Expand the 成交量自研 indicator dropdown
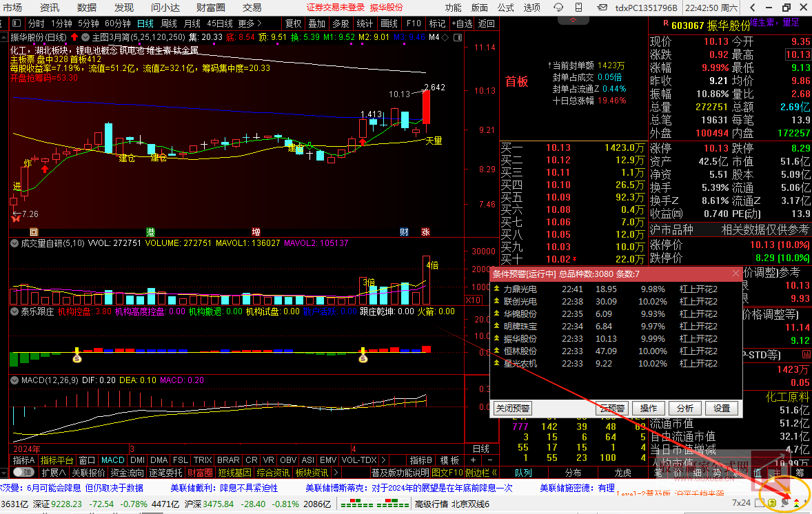The image size is (812, 514). click(14, 243)
